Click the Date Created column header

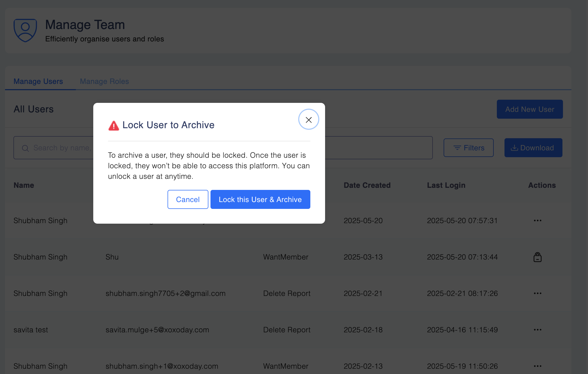(367, 185)
